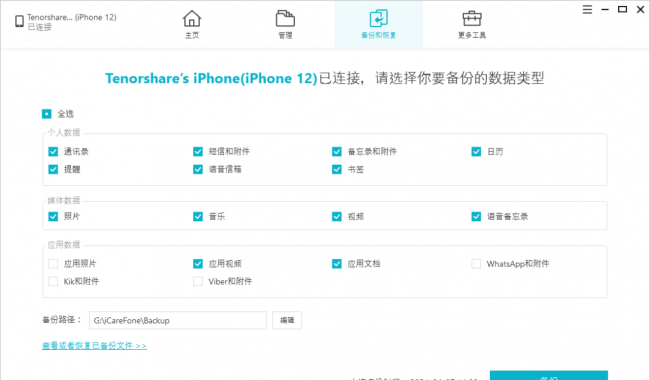Click the Tenorshare... (iPhone 12) device name
Screen dimensions: 650x380
tap(72, 17)
